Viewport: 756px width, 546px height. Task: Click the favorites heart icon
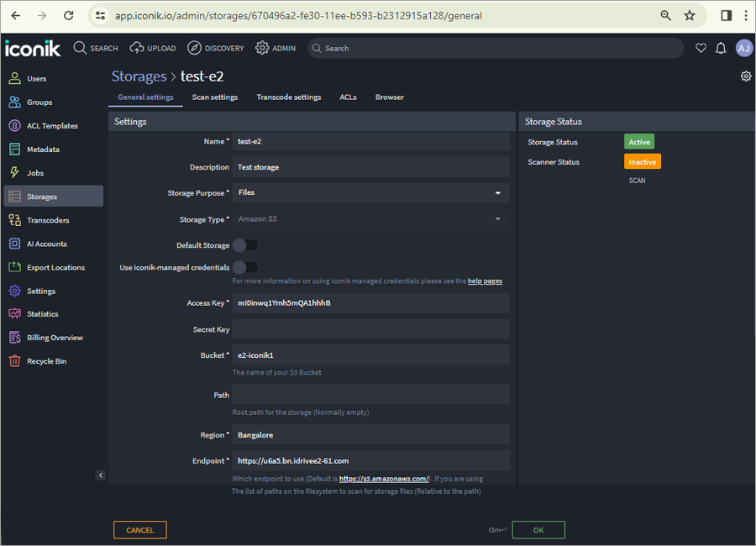click(701, 48)
